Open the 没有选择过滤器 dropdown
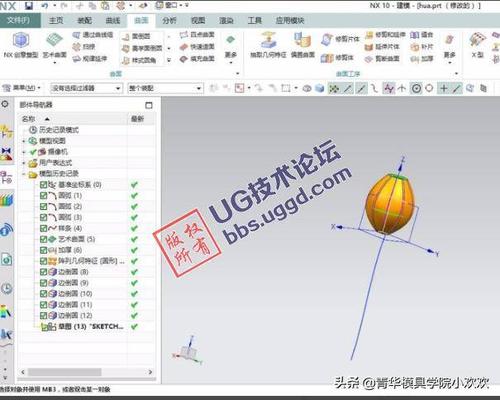The width and height of the screenshot is (500, 400). click(86, 88)
